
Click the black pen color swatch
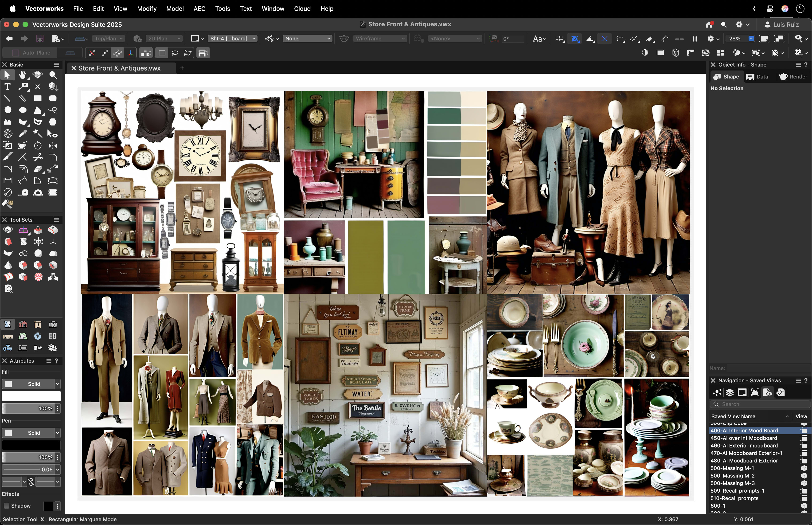[31, 445]
